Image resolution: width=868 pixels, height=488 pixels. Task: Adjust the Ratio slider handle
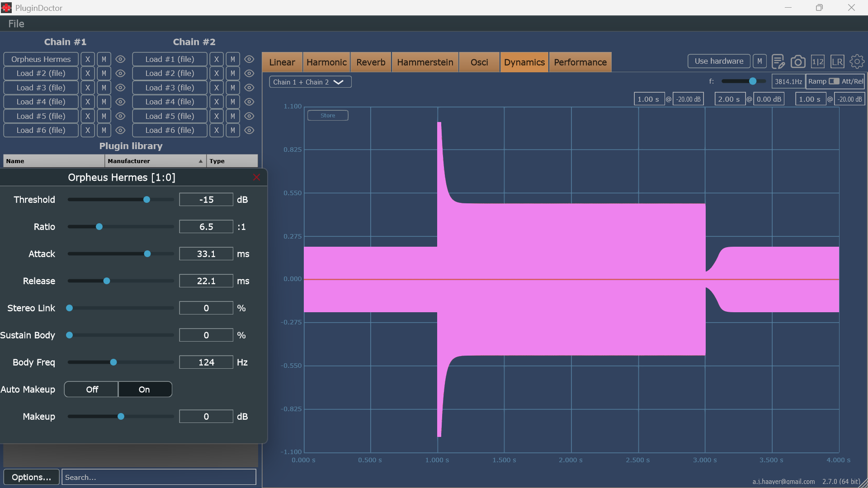pyautogui.click(x=99, y=227)
